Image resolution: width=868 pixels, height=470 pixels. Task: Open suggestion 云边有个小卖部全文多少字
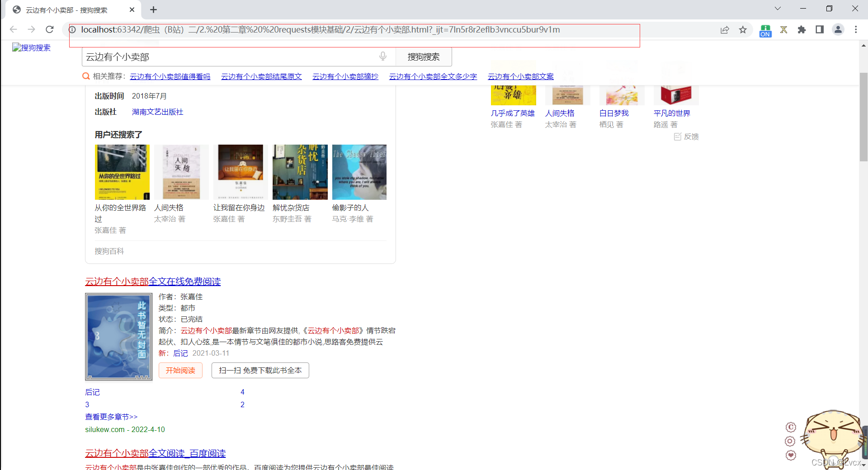tap(433, 76)
